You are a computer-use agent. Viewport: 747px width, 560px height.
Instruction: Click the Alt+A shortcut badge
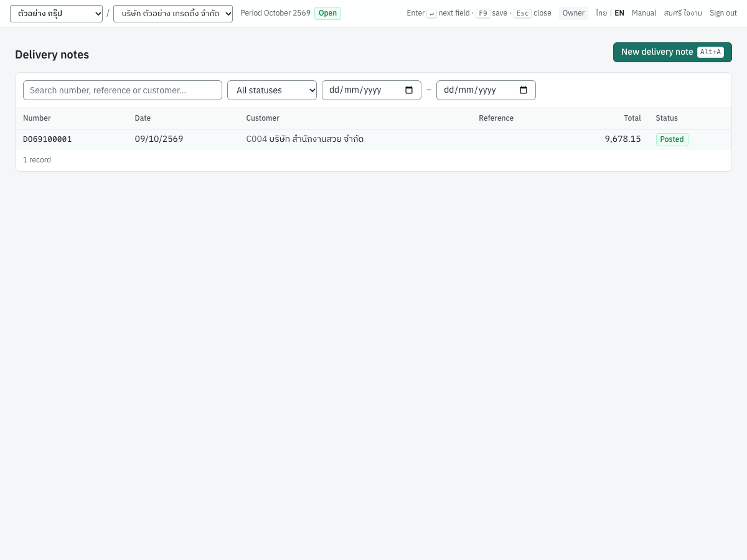point(710,52)
